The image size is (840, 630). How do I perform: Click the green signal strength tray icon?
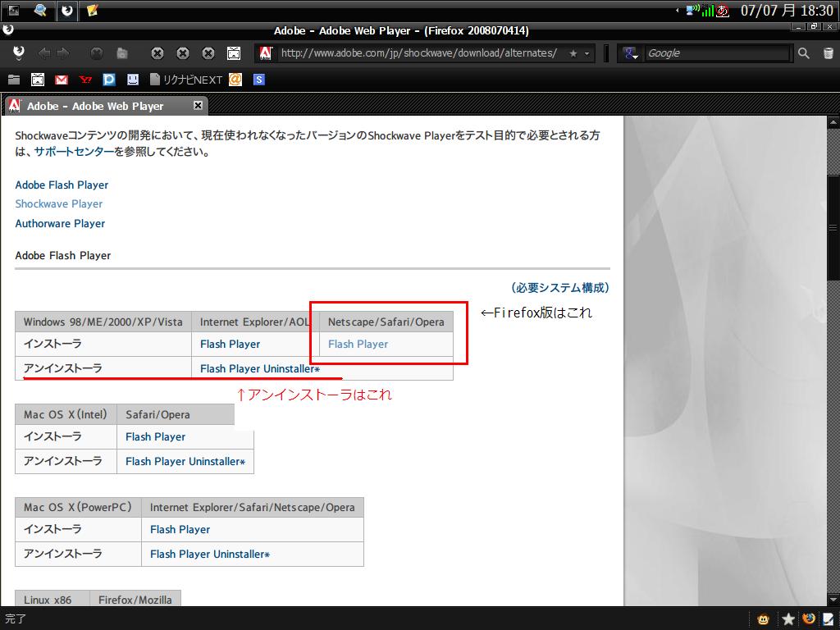[708, 10]
